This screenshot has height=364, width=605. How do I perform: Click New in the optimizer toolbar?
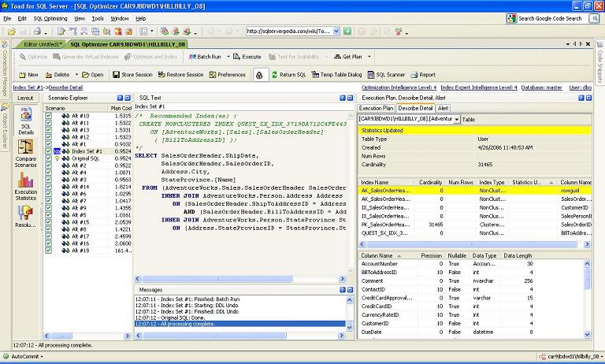(x=29, y=75)
